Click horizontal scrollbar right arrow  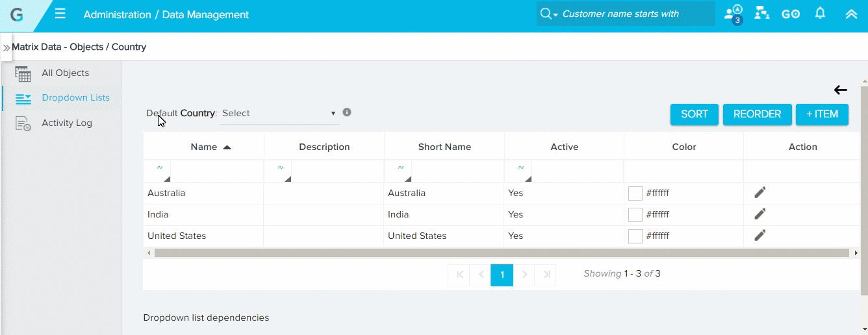click(x=856, y=253)
